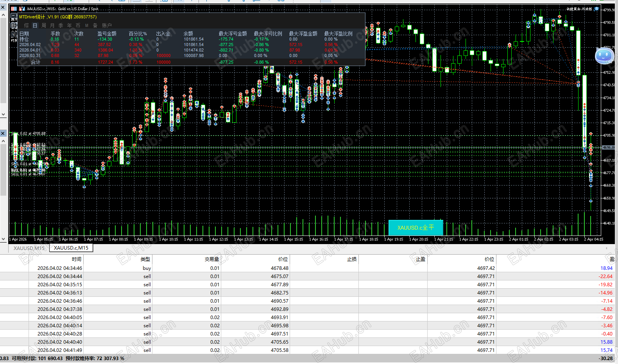Click the 盈亏金额 column header in statistics panel
618x364 pixels.
coord(107,34)
